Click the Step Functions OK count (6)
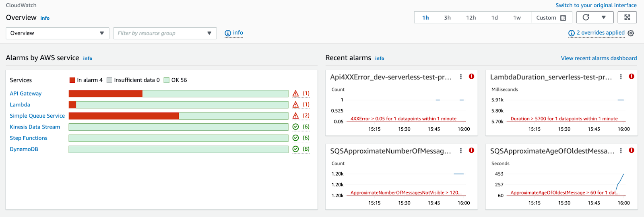 tap(306, 138)
